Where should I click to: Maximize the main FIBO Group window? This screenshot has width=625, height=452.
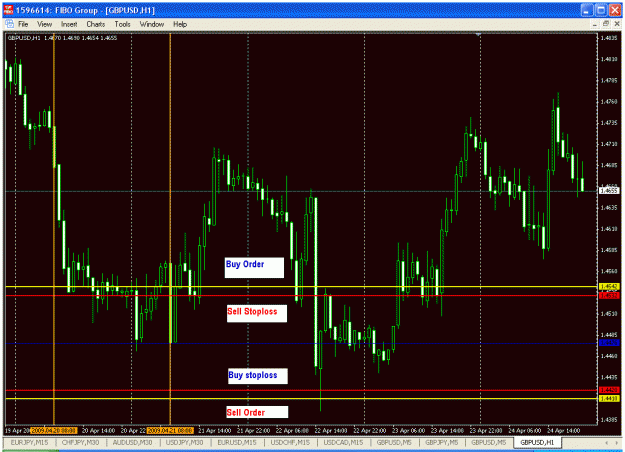pos(601,10)
